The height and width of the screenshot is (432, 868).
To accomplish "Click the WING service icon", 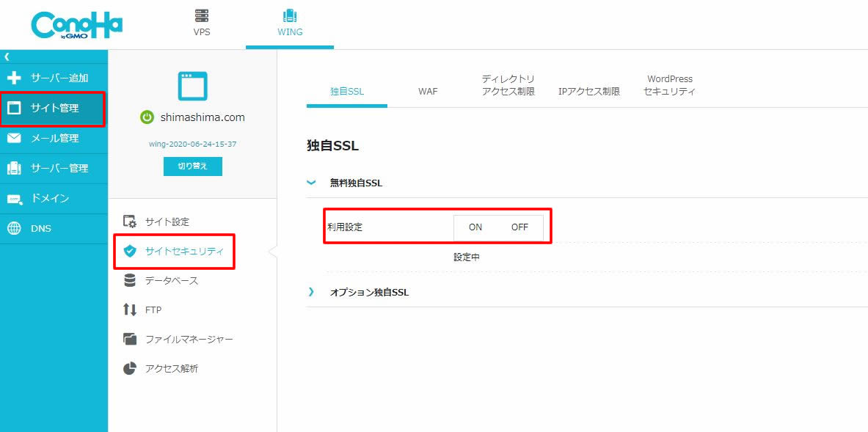I will click(x=289, y=16).
